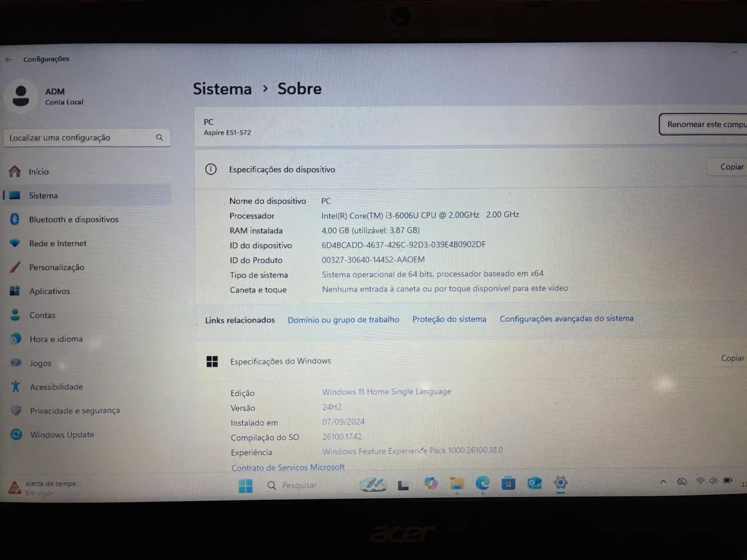The image size is (747, 560).
Task: Click the Privacidade e segurança shield icon
Action: pyautogui.click(x=16, y=411)
